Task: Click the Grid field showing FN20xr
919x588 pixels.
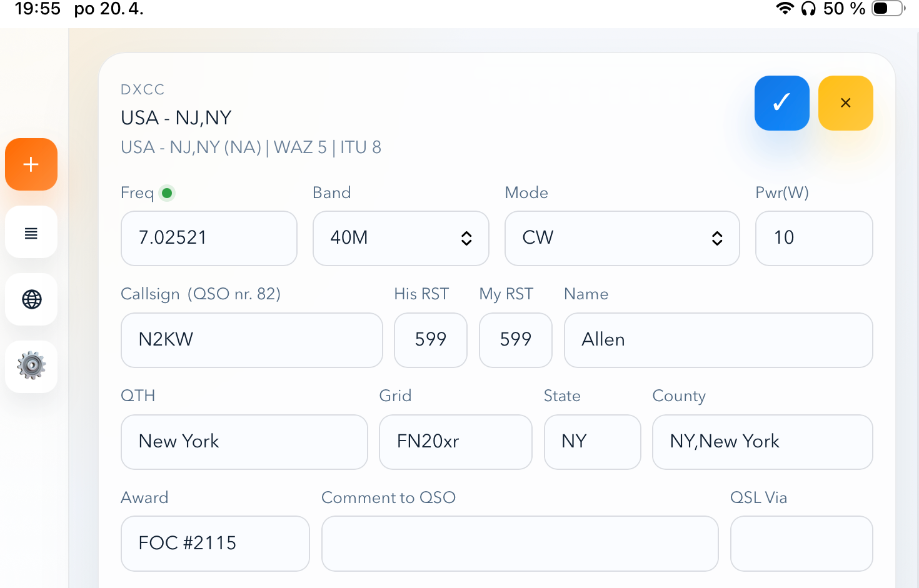Action: coord(455,442)
